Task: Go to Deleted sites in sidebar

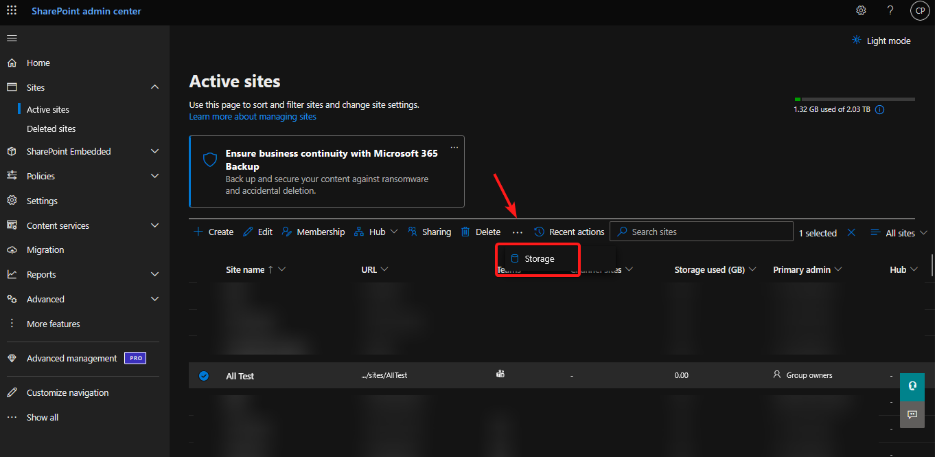Action: click(51, 129)
